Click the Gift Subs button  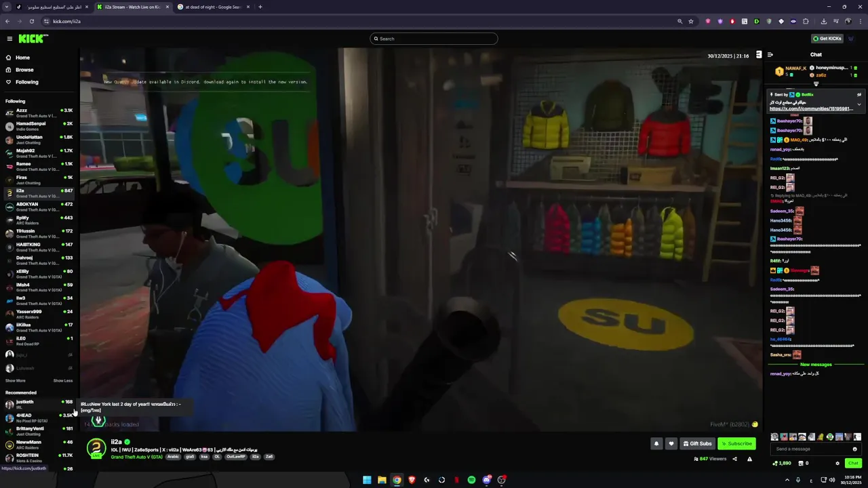(697, 444)
